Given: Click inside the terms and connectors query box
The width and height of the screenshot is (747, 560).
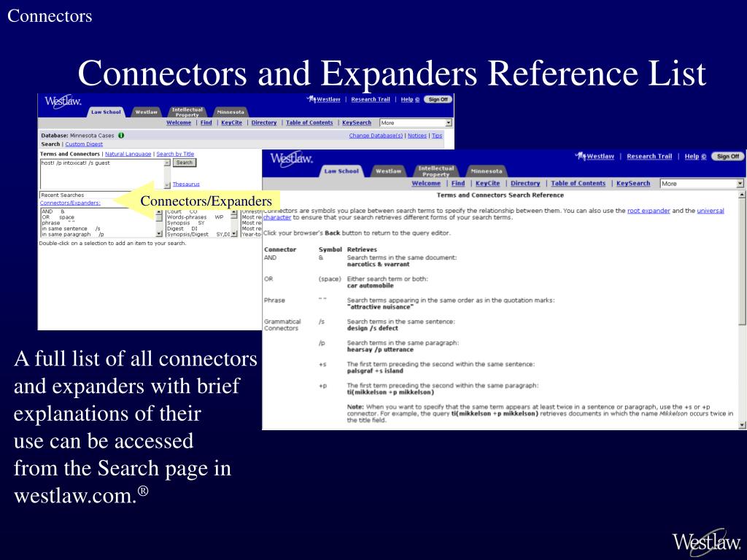Looking at the screenshot, I should [x=101, y=174].
